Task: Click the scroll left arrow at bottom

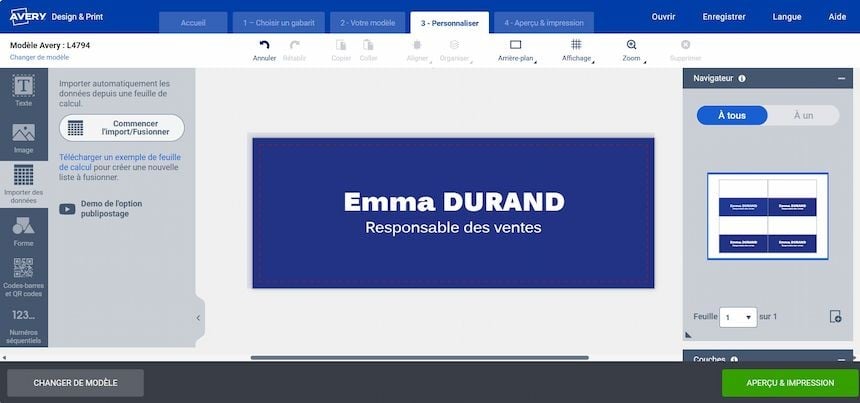Action: [x=4, y=357]
